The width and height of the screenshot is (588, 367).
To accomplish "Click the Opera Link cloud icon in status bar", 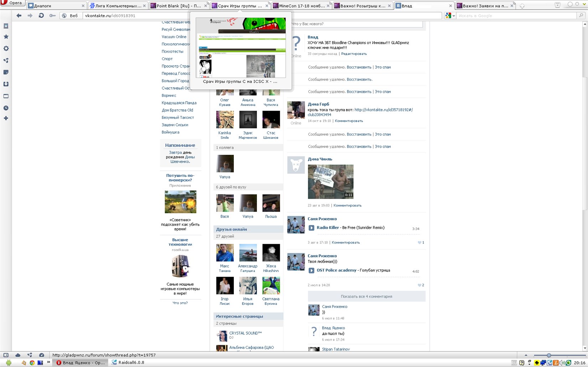I will tap(18, 355).
